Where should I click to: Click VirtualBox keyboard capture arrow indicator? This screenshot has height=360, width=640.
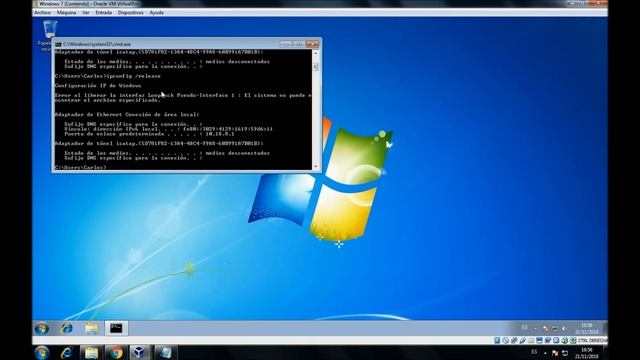coord(573,340)
